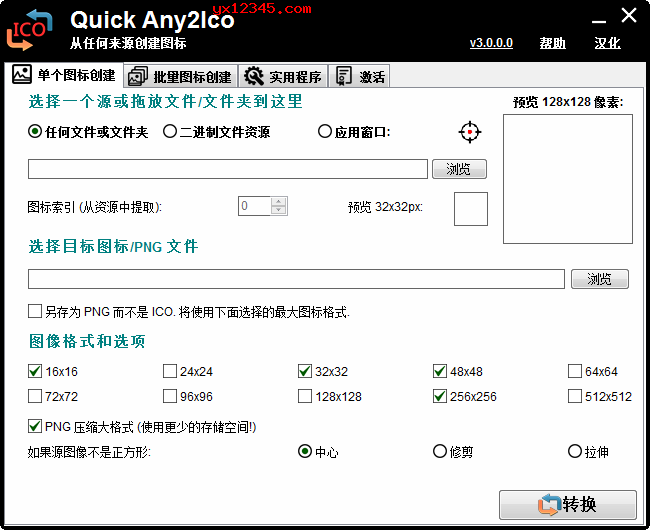
Task: Go to the 激活 tab
Action: coord(359,77)
